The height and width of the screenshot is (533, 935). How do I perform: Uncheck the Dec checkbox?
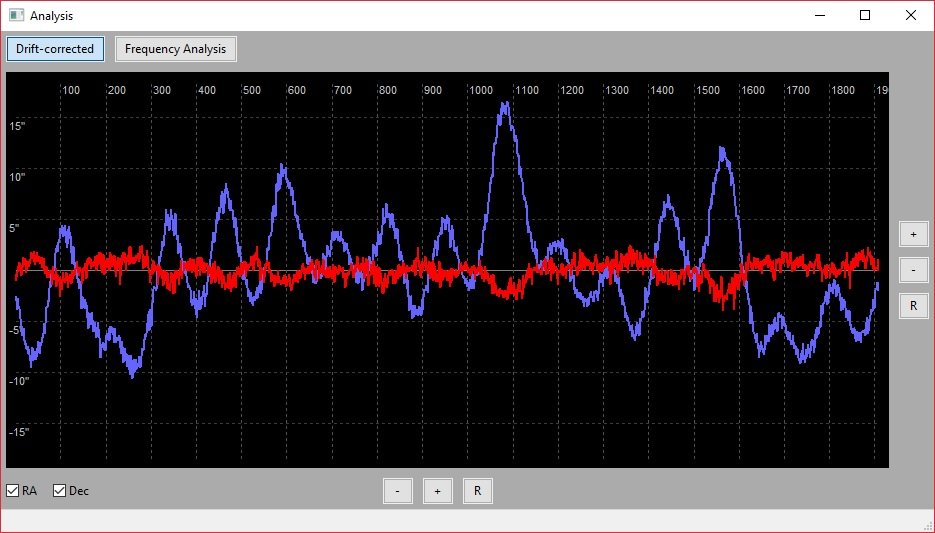pos(59,491)
